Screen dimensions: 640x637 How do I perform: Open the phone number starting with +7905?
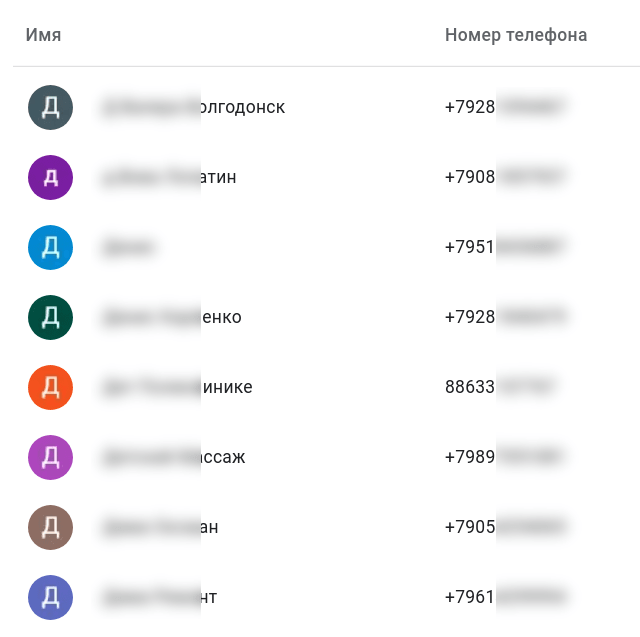[506, 527]
